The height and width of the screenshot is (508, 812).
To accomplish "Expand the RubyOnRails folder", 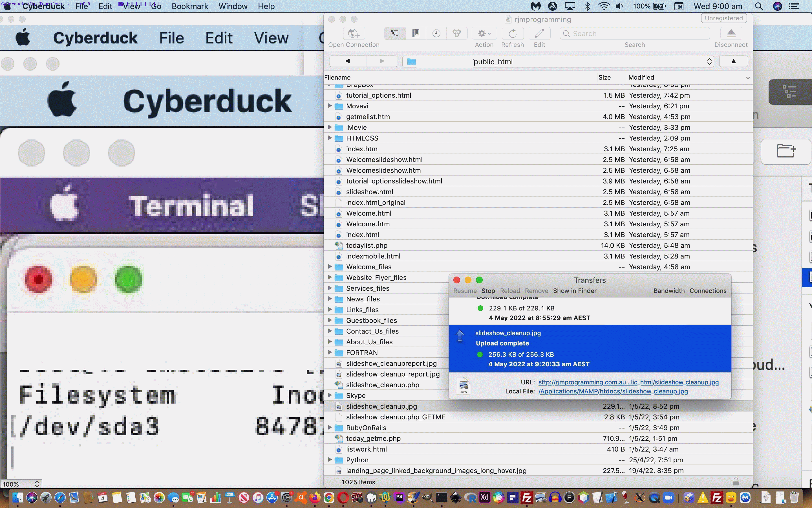I will pyautogui.click(x=330, y=428).
